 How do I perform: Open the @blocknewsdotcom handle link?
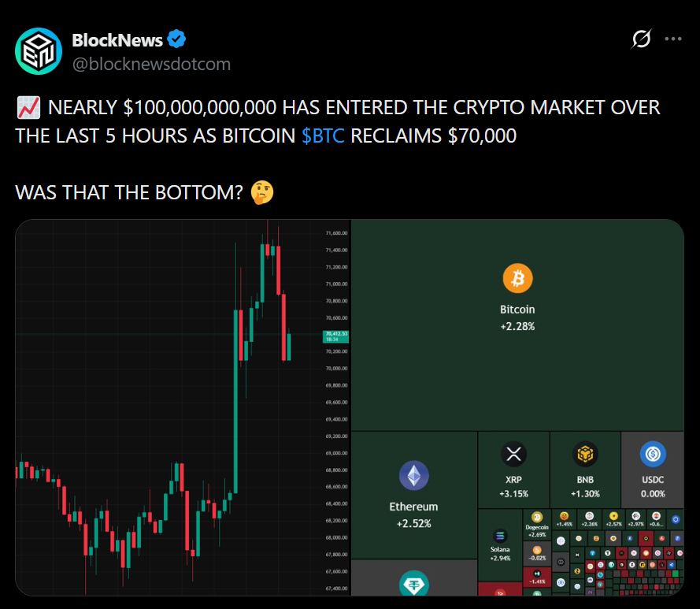(151, 65)
